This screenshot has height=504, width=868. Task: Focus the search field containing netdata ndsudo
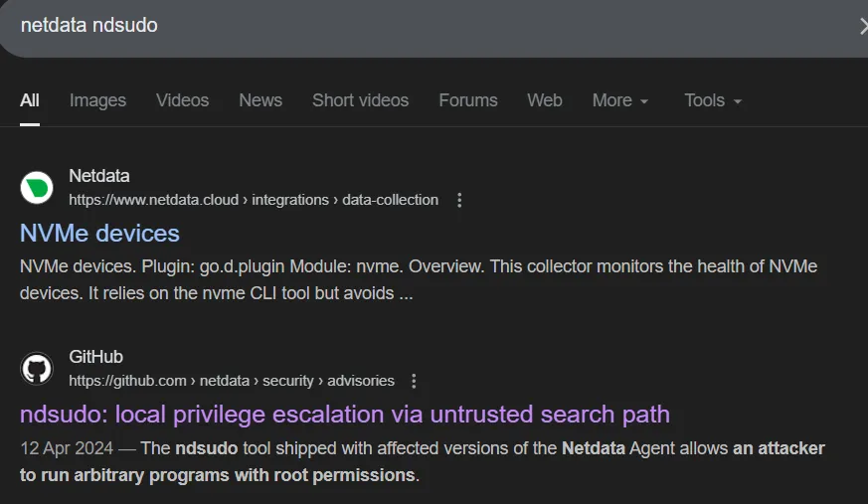[x=398, y=26]
